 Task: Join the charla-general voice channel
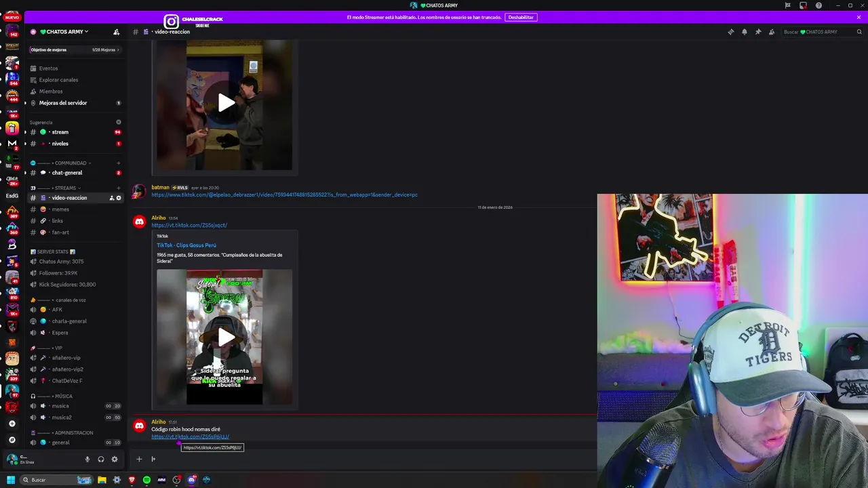(75, 321)
